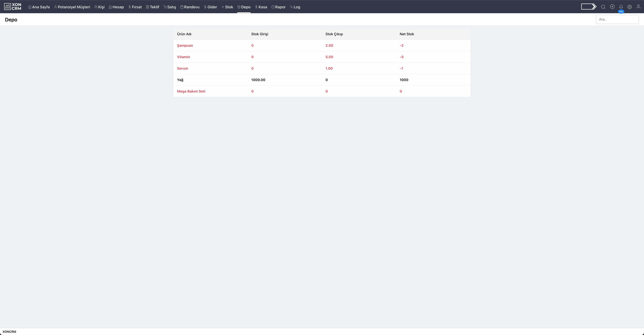Open notifications showing 192 alerts
This screenshot has width=644, height=335.
(x=621, y=7)
